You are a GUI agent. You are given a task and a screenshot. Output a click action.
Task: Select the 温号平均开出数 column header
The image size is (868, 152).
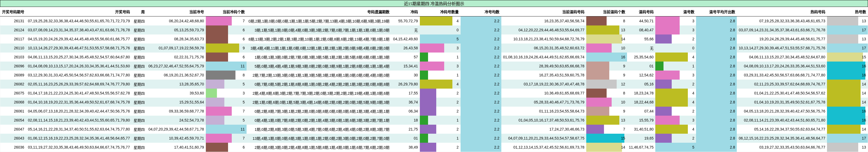point(722,12)
